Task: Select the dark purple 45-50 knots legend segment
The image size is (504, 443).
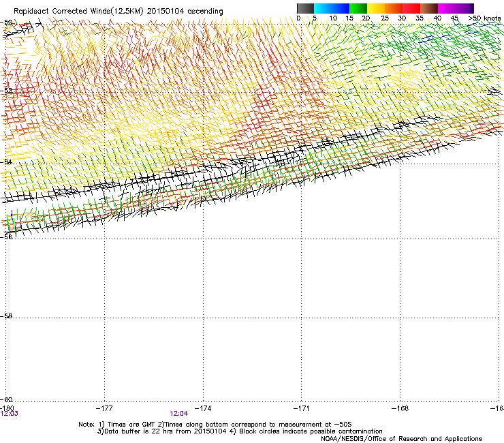Action: point(464,8)
